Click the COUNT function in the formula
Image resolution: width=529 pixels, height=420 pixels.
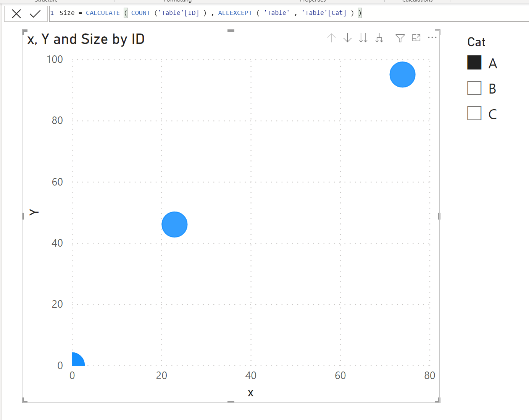coord(140,13)
